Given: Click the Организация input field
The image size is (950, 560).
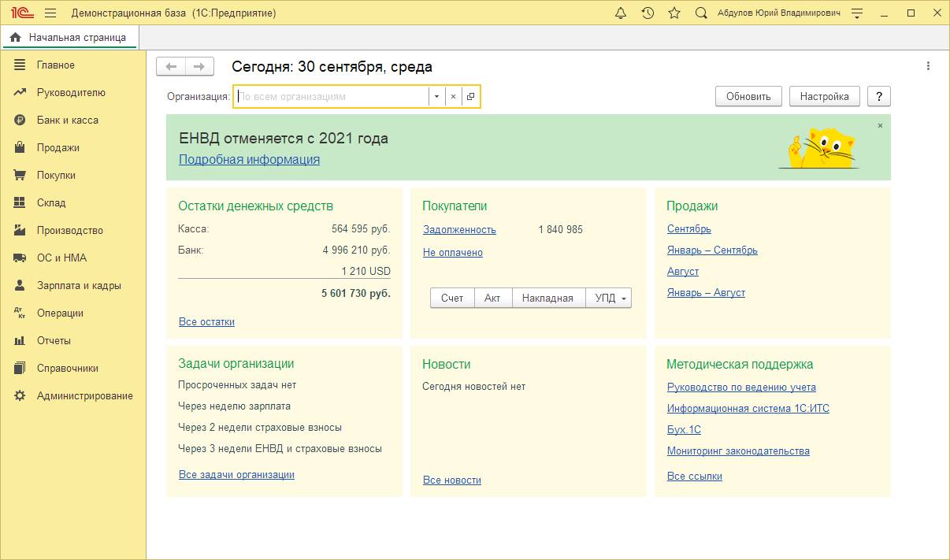Looking at the screenshot, I should click(x=331, y=96).
